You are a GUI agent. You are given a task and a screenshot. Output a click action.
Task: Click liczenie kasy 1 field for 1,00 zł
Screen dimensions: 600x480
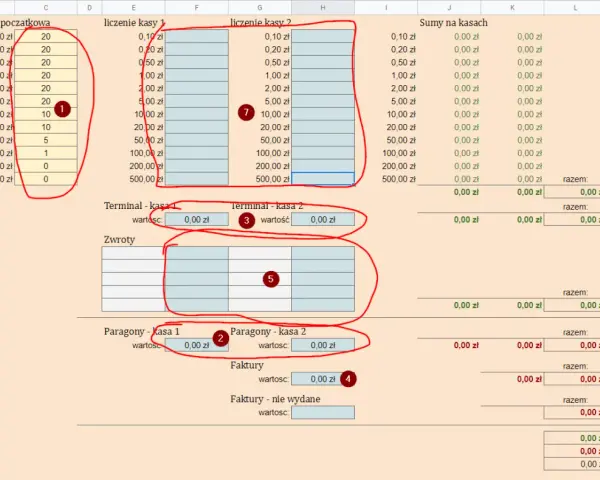197,75
